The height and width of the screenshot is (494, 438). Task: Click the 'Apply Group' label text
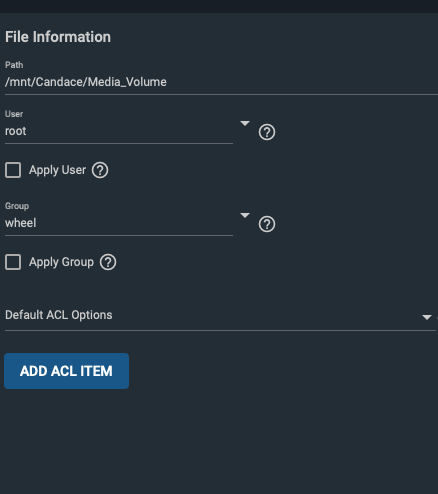(x=61, y=262)
